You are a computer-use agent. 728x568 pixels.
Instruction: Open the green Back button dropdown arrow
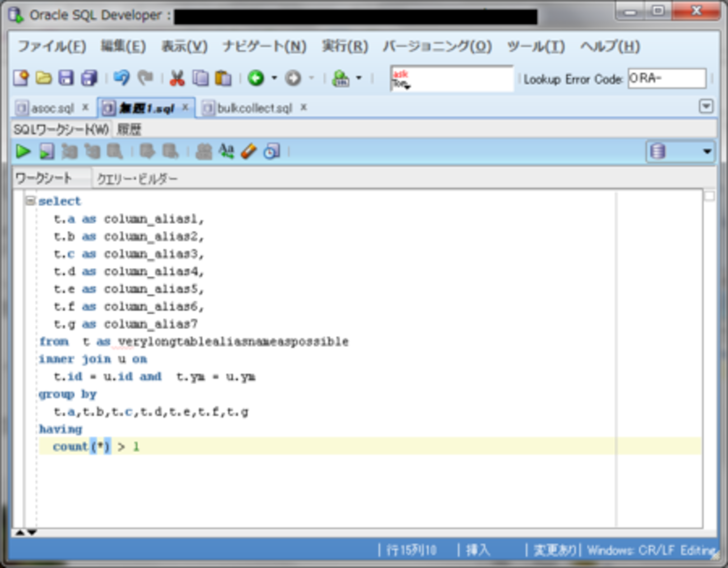coord(274,78)
